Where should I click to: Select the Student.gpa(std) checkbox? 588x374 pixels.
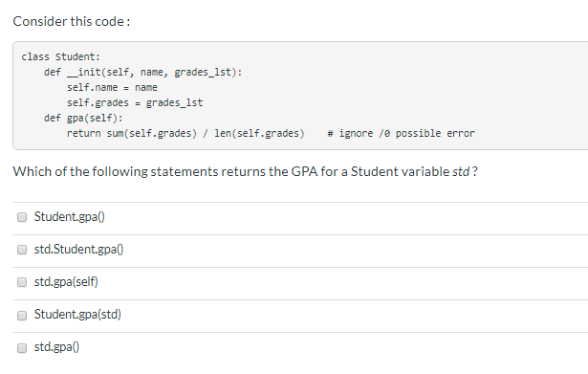tap(22, 315)
